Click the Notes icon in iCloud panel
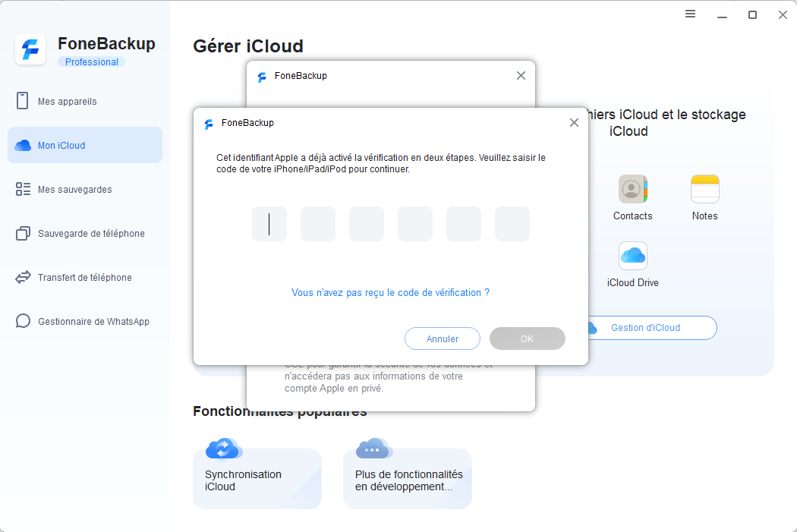This screenshot has height=532, width=797. (x=704, y=189)
